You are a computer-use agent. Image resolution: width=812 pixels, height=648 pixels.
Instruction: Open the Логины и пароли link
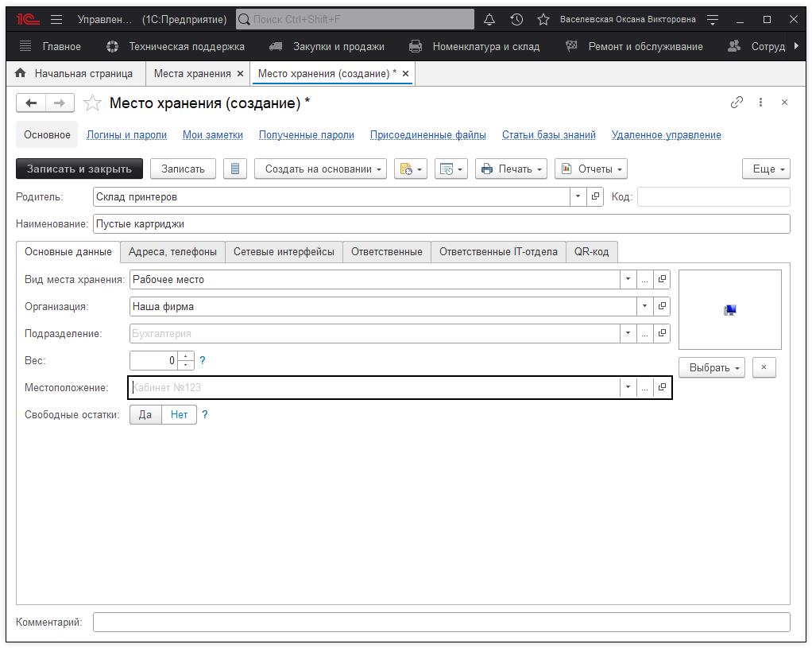tap(126, 134)
